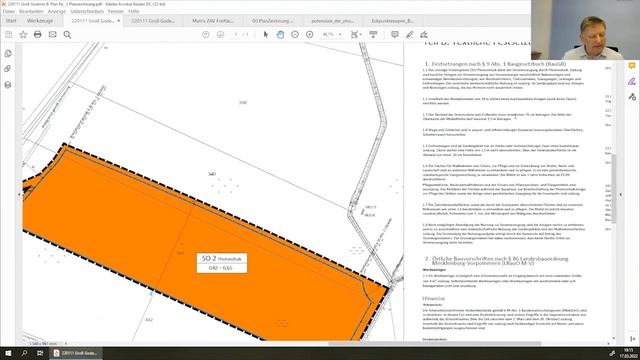Click parcel number 340 on the map
The width and height of the screenshot is (640, 360).
pos(212,174)
